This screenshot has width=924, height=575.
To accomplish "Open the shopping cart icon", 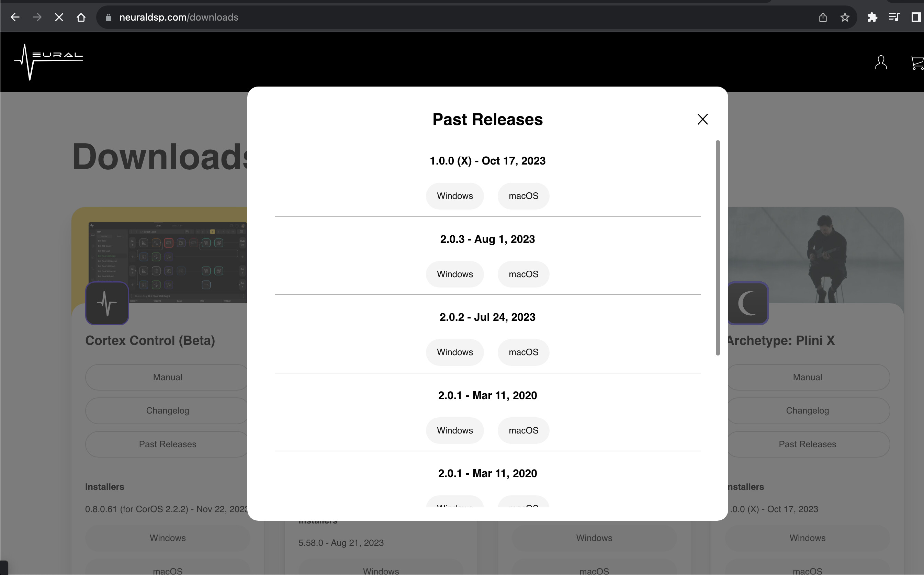I will tap(917, 63).
